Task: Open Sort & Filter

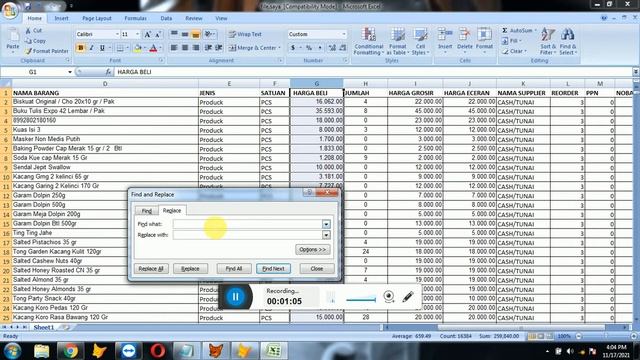Action: pyautogui.click(x=548, y=41)
